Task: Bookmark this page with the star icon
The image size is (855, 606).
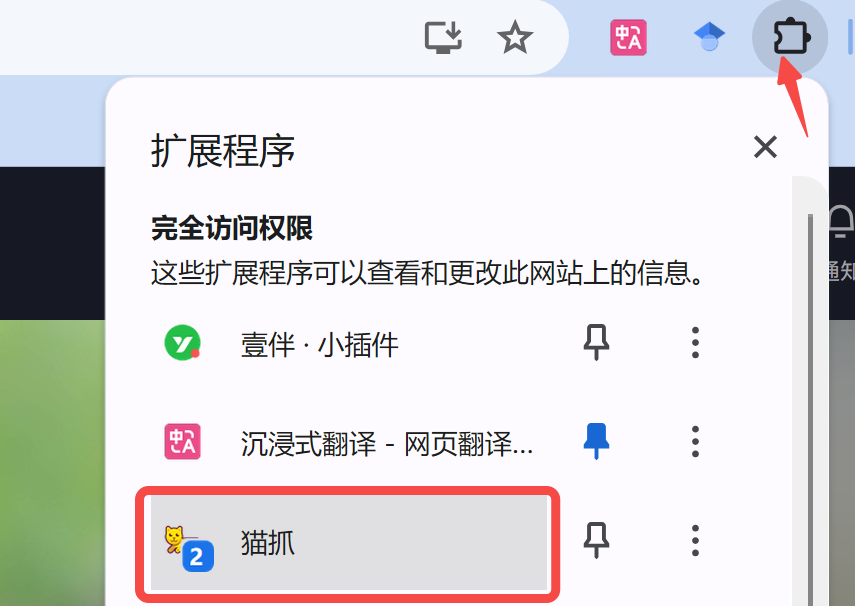Action: (x=515, y=37)
